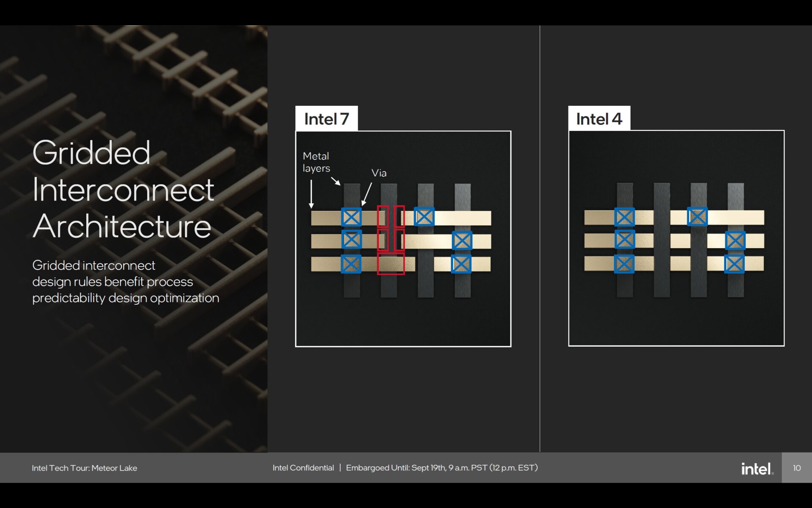812x508 pixels.
Task: Click the slide page number 10
Action: (x=797, y=468)
